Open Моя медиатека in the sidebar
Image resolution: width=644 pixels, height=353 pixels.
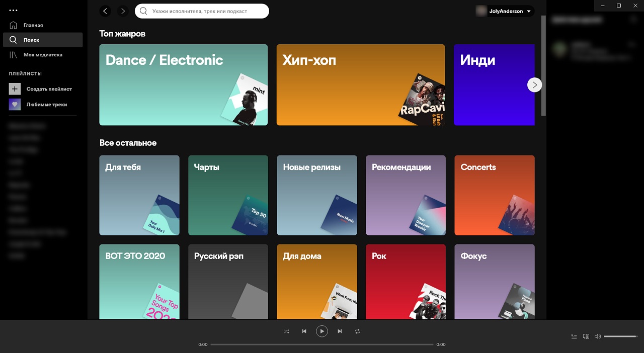pyautogui.click(x=42, y=55)
